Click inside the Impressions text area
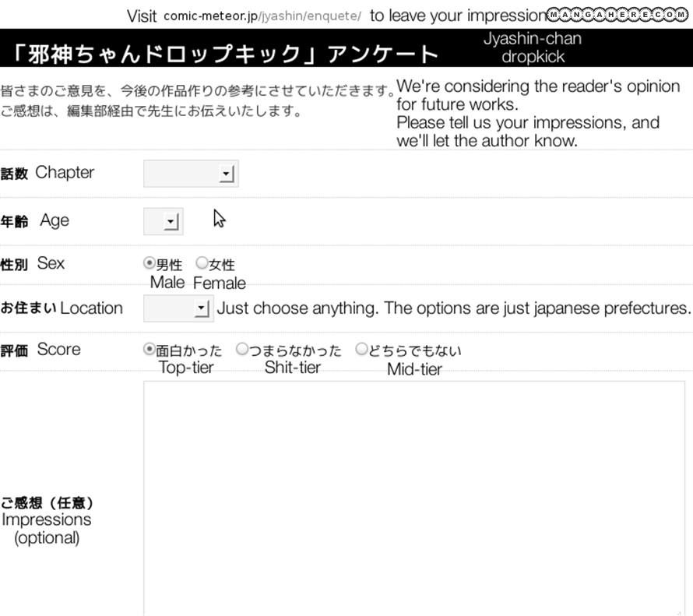Image resolution: width=693 pixels, height=616 pixels. [413, 497]
